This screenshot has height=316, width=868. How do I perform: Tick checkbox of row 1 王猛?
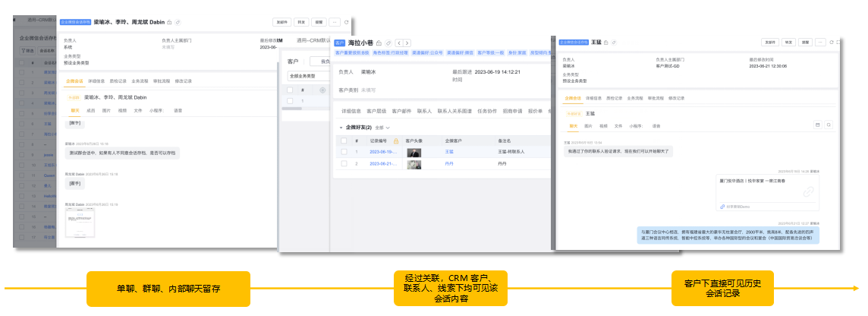click(x=344, y=151)
